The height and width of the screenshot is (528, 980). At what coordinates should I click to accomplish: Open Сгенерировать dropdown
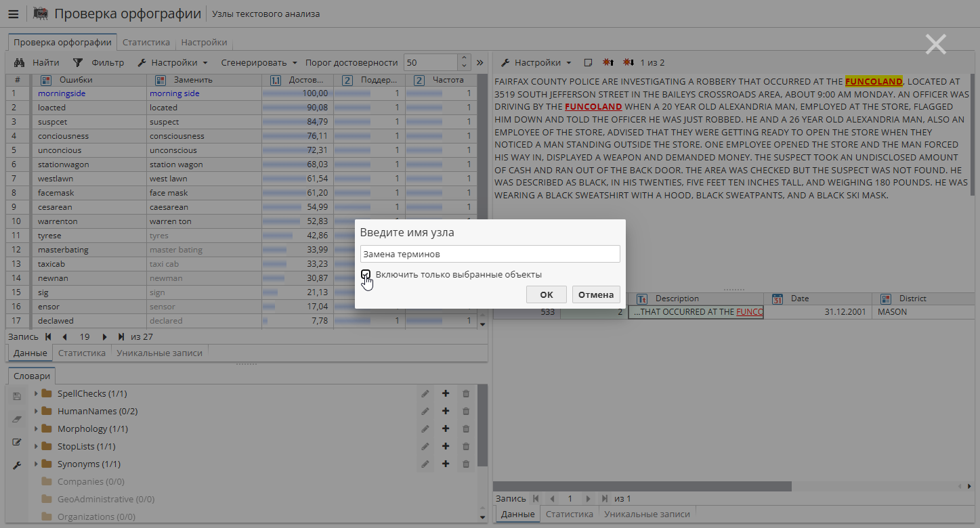point(258,62)
